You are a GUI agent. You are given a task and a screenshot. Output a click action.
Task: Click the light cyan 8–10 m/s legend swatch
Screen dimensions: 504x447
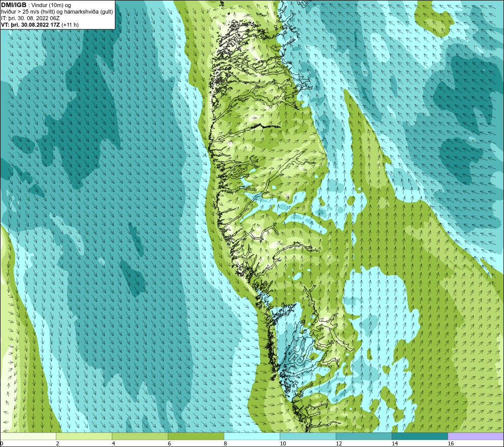pyautogui.click(x=251, y=436)
